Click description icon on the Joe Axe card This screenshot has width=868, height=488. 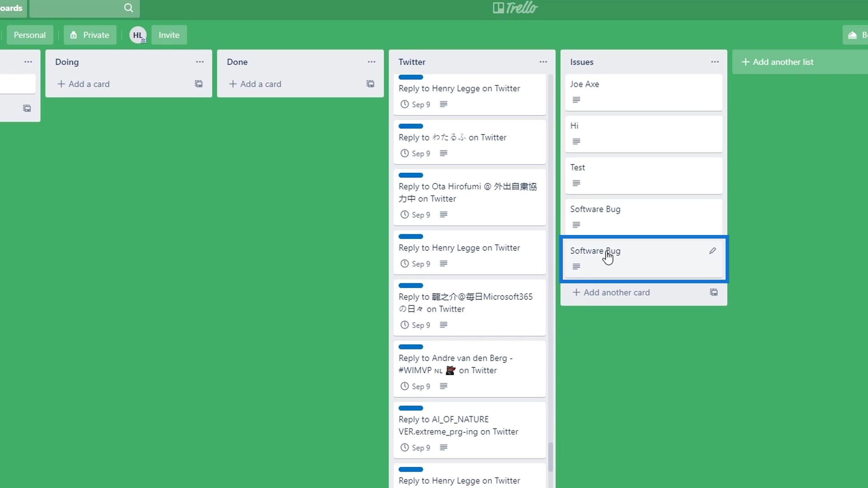(x=576, y=100)
